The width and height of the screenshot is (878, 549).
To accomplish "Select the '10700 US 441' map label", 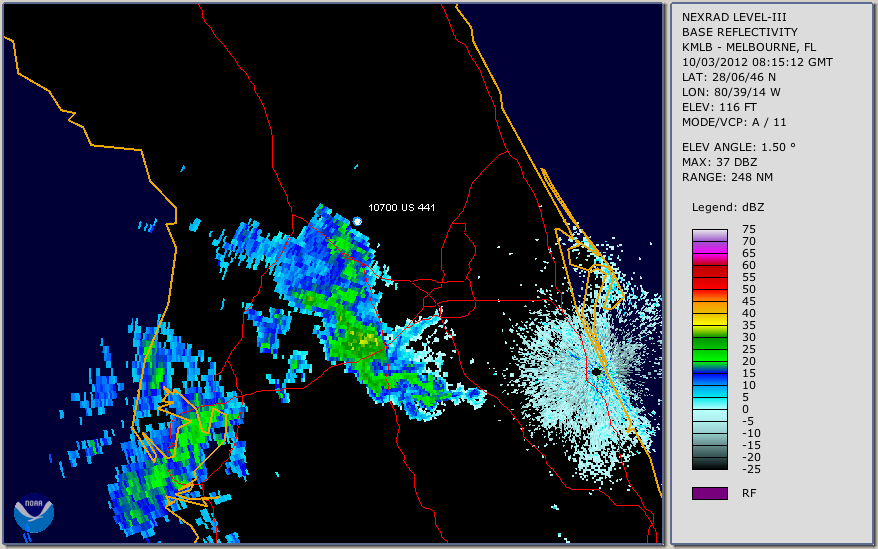I will point(401,207).
